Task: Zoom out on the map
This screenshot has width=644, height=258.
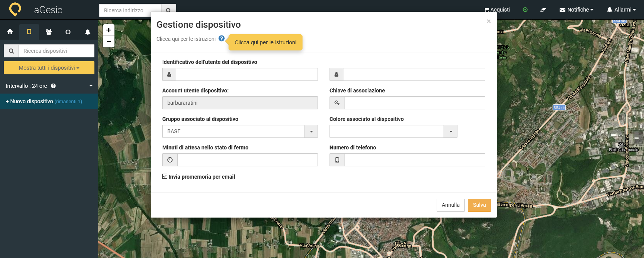Action: coord(109,42)
